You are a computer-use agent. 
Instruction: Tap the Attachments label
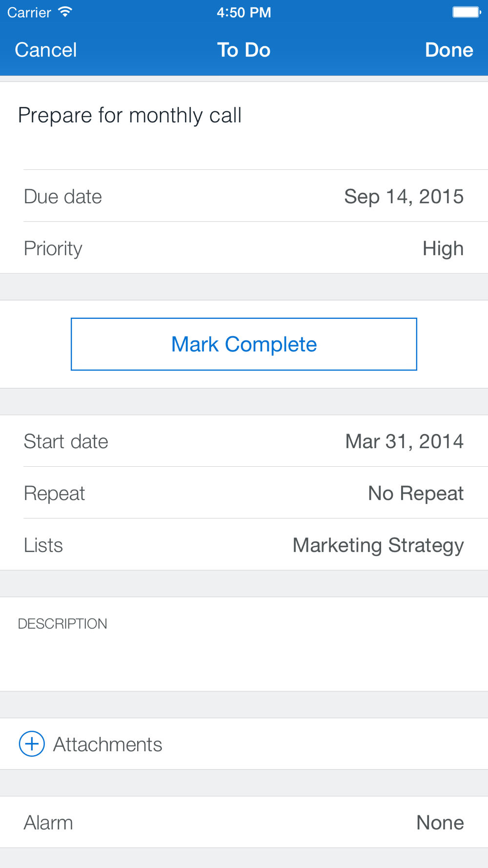(x=107, y=744)
